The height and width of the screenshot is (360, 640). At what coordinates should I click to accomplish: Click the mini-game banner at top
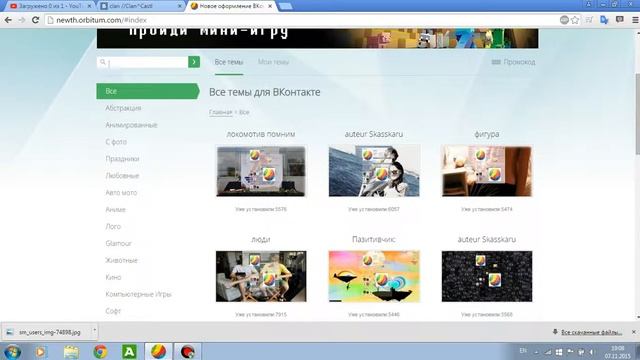(317, 38)
